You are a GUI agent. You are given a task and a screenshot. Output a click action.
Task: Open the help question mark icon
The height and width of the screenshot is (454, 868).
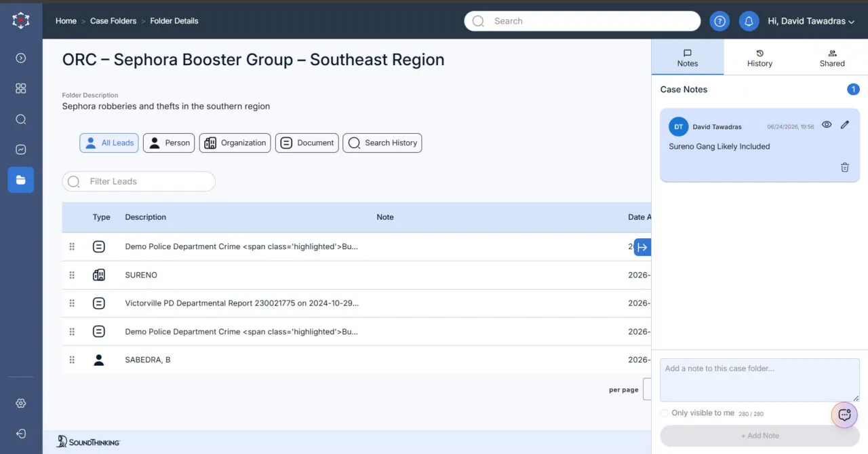click(719, 21)
